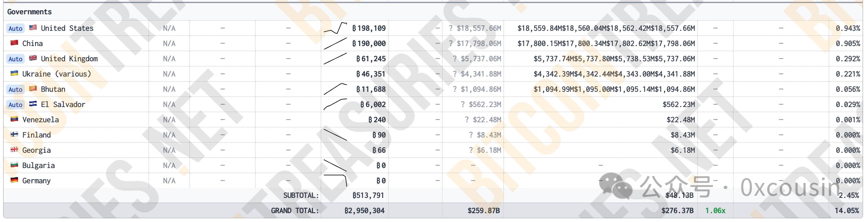Click the Georgia flag icon

click(14, 149)
